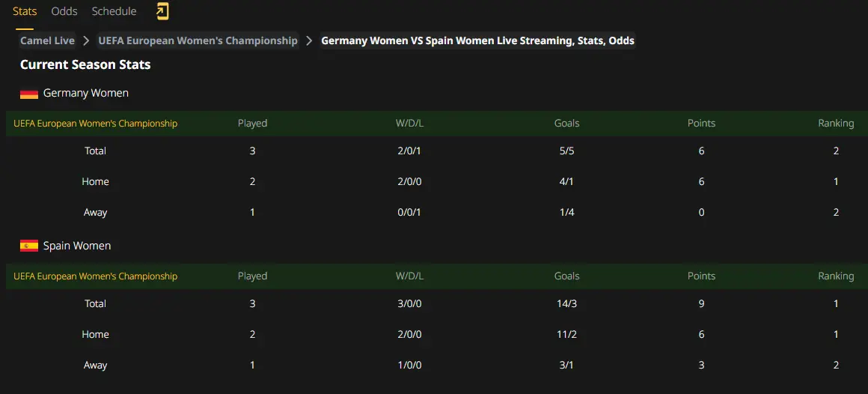Select the Spain Women team name
868x394 pixels.
pos(77,246)
